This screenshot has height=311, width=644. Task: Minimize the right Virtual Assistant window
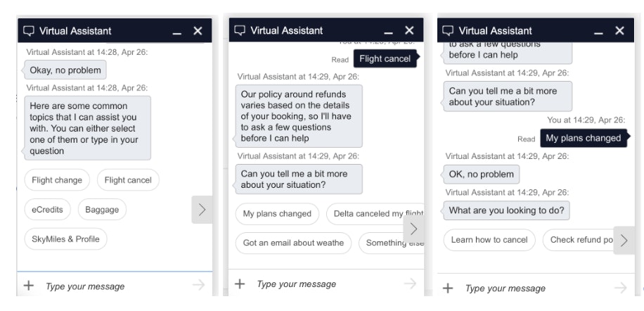coord(599,32)
